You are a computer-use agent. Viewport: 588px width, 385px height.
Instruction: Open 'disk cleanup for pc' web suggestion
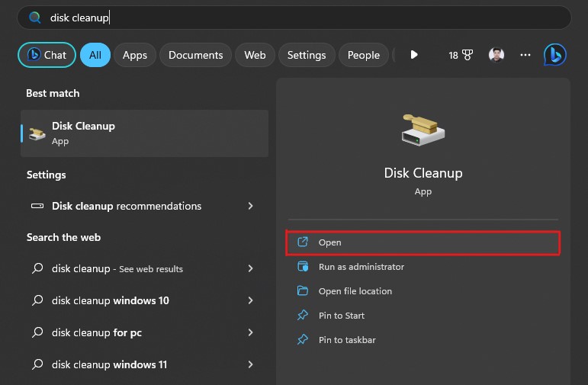[144, 332]
